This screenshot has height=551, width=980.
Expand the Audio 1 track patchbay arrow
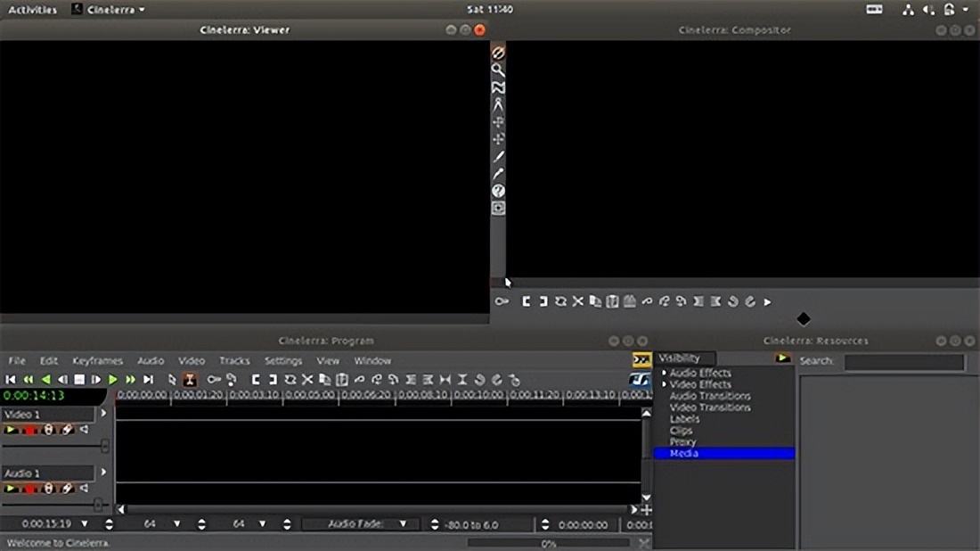tap(103, 473)
